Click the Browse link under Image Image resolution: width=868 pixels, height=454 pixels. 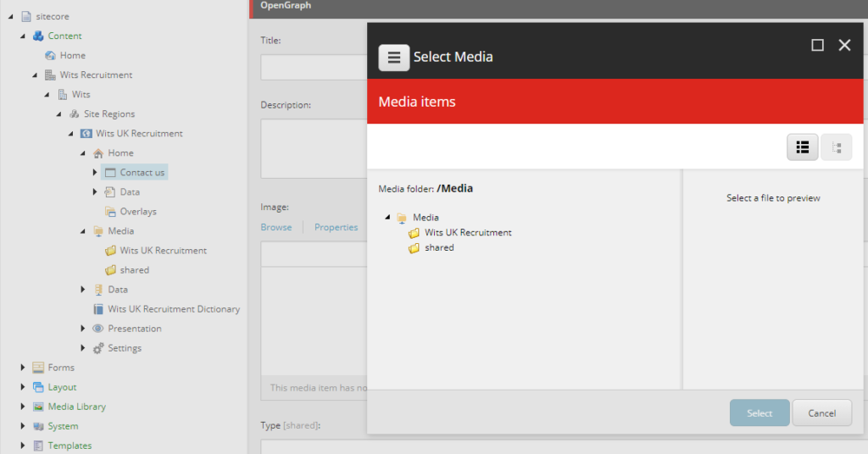point(276,227)
